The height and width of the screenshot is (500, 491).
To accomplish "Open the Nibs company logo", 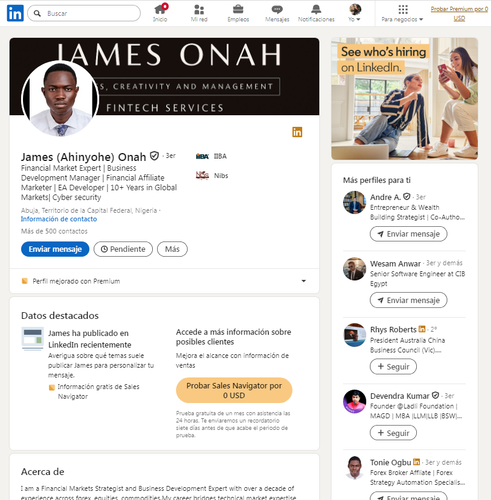I will [x=202, y=175].
